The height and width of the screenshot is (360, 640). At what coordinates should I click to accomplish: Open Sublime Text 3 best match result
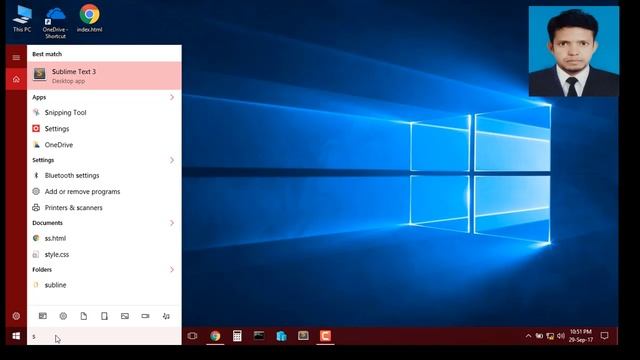click(x=104, y=76)
